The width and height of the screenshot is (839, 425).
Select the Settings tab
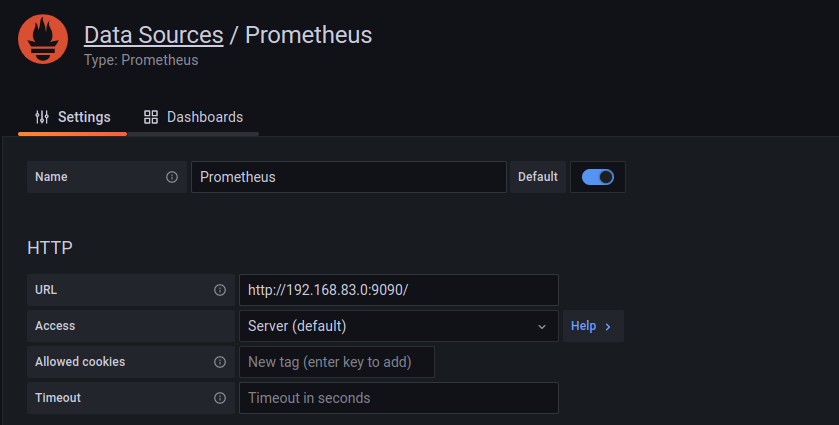[73, 117]
